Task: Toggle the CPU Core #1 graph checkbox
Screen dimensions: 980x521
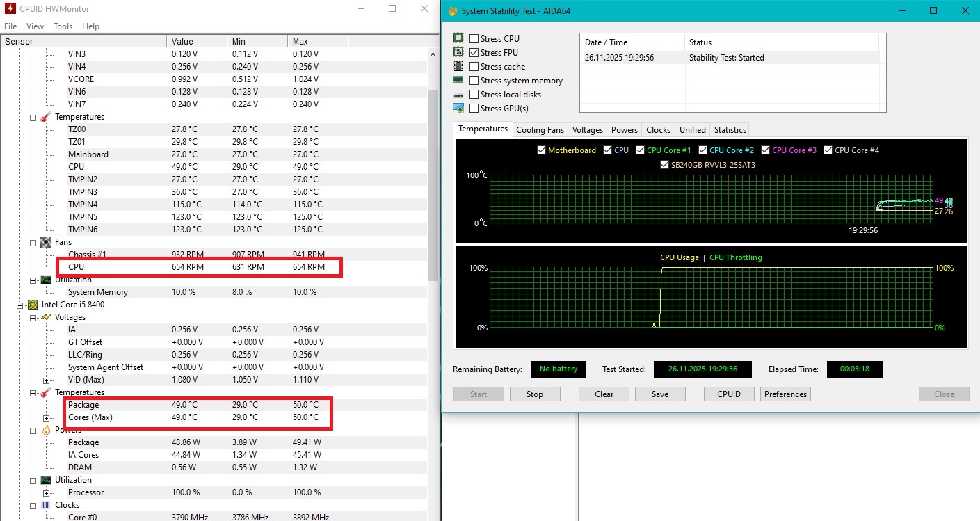Action: point(641,150)
